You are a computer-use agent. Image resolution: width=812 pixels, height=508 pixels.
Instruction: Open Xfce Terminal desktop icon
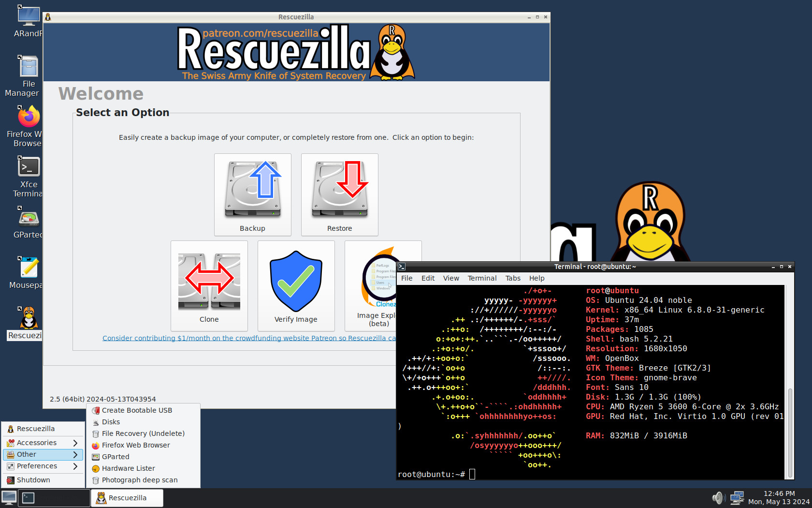click(x=27, y=177)
